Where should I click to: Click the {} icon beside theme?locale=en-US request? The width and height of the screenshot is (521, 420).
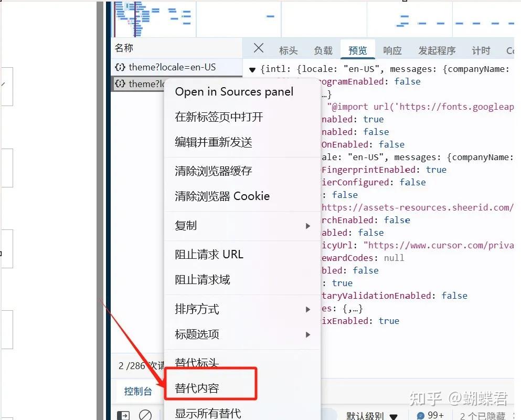[x=121, y=67]
